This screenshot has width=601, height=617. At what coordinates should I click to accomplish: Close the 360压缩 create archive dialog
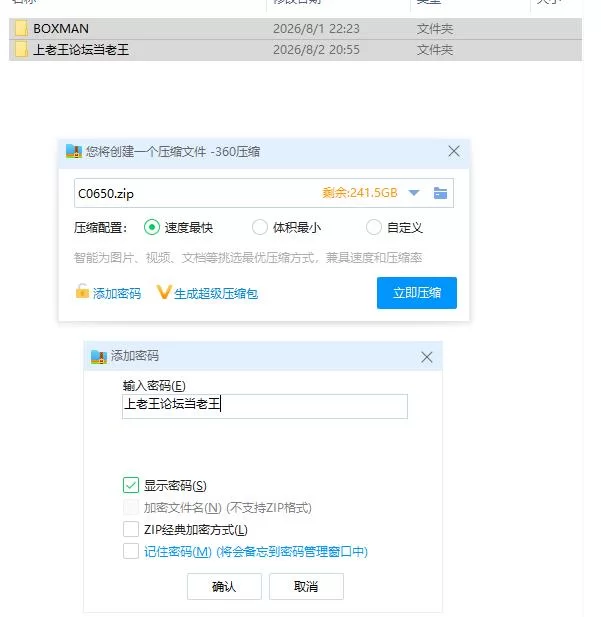point(454,151)
